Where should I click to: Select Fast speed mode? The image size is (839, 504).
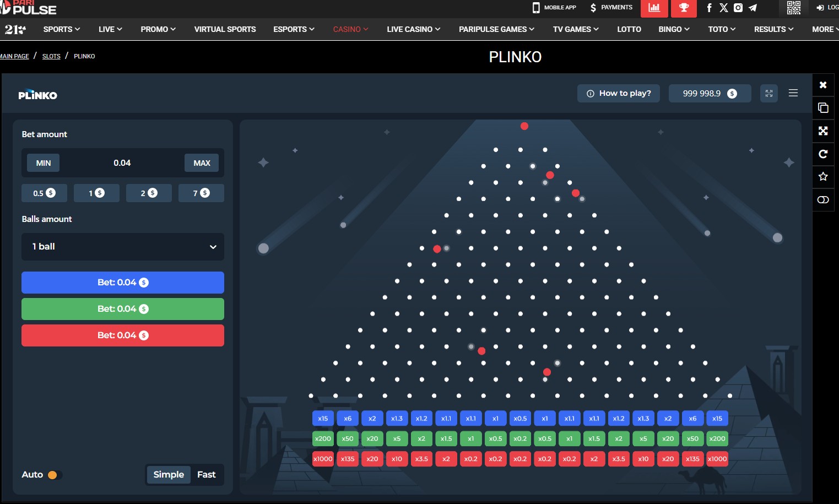[x=206, y=475]
